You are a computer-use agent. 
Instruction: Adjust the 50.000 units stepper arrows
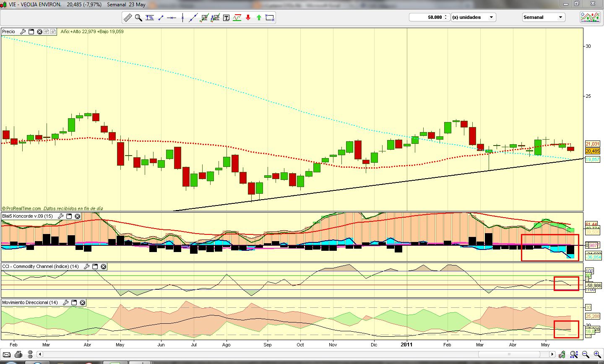[x=446, y=17]
